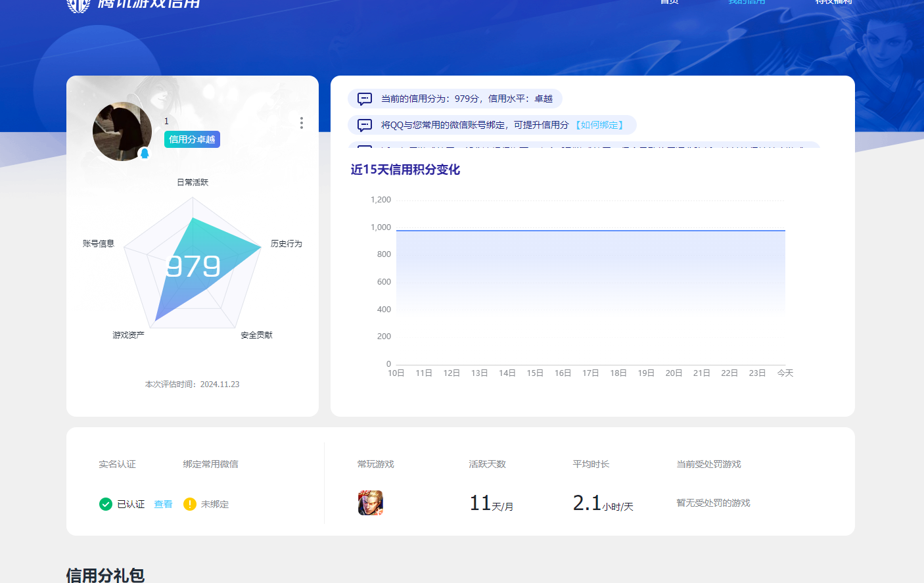Select the 日常活跃 radar axis label

click(193, 182)
